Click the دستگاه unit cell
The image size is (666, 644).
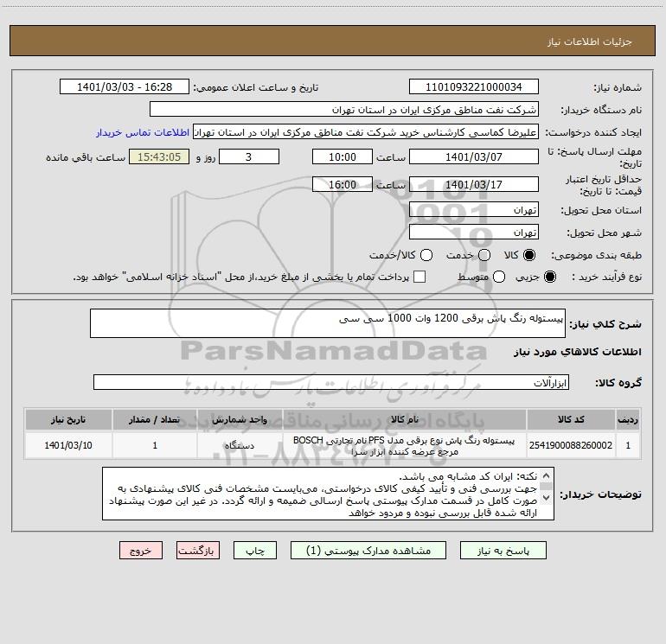[240, 445]
